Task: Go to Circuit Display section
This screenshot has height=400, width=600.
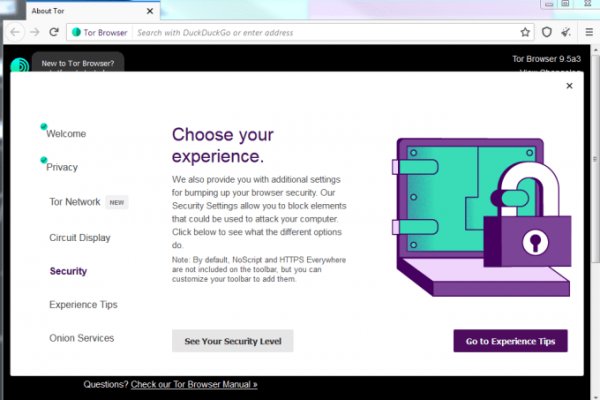Action: point(80,238)
